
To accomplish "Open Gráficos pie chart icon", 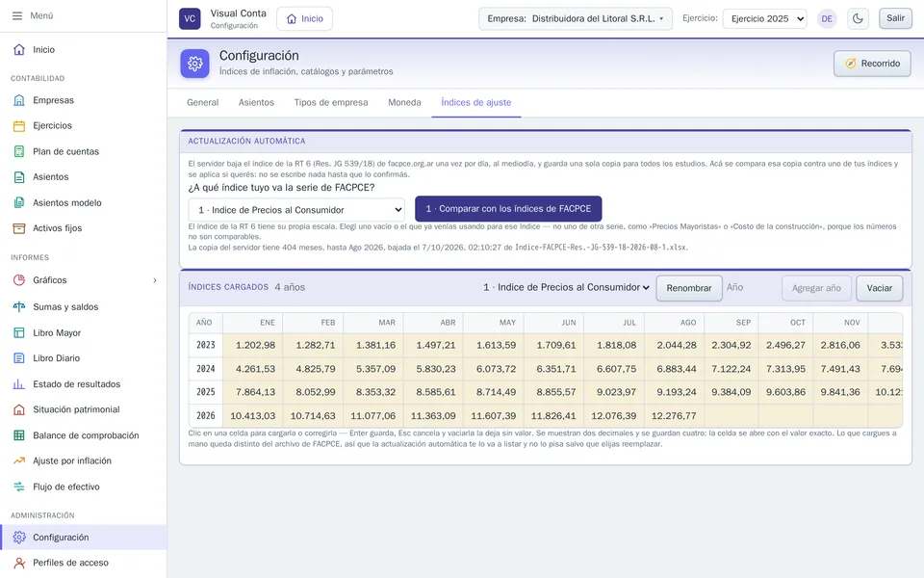I will pos(19,280).
